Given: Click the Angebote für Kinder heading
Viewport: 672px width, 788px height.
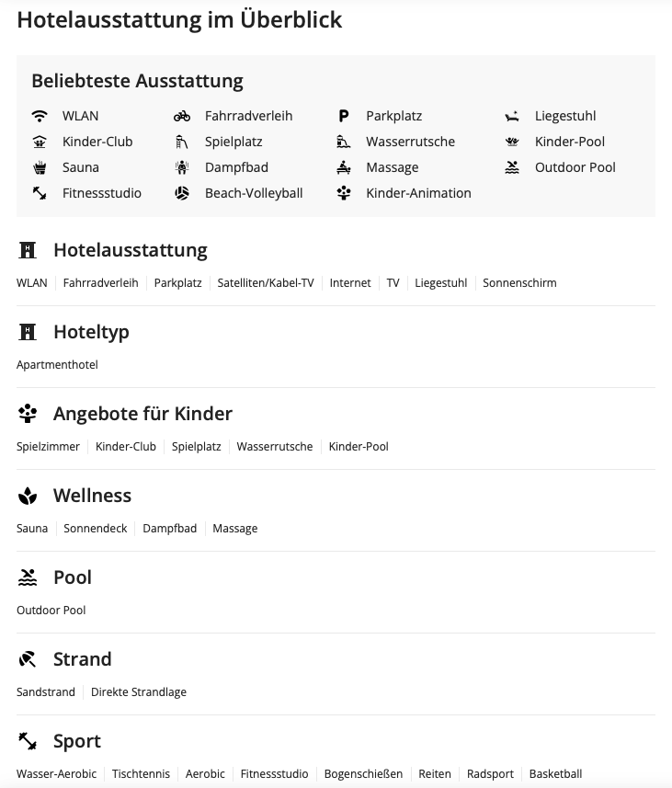Looking at the screenshot, I should pos(142,414).
